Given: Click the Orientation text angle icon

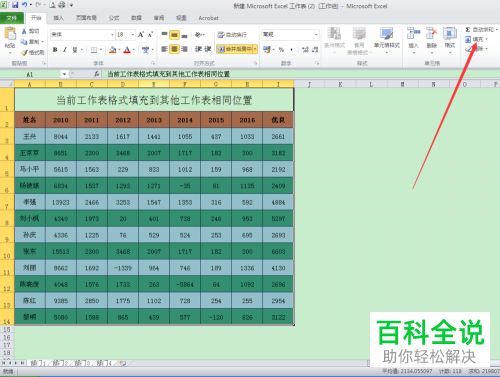Looking at the screenshot, I should click(x=198, y=34).
